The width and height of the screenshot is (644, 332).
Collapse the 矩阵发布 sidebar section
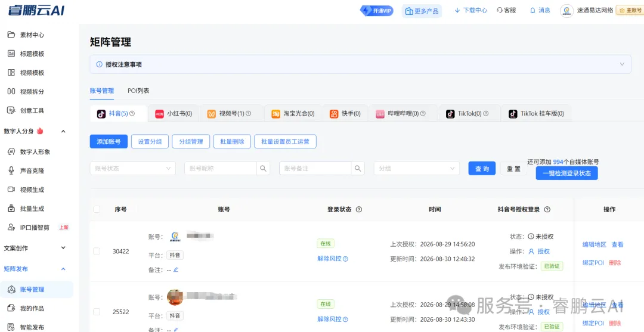(63, 269)
